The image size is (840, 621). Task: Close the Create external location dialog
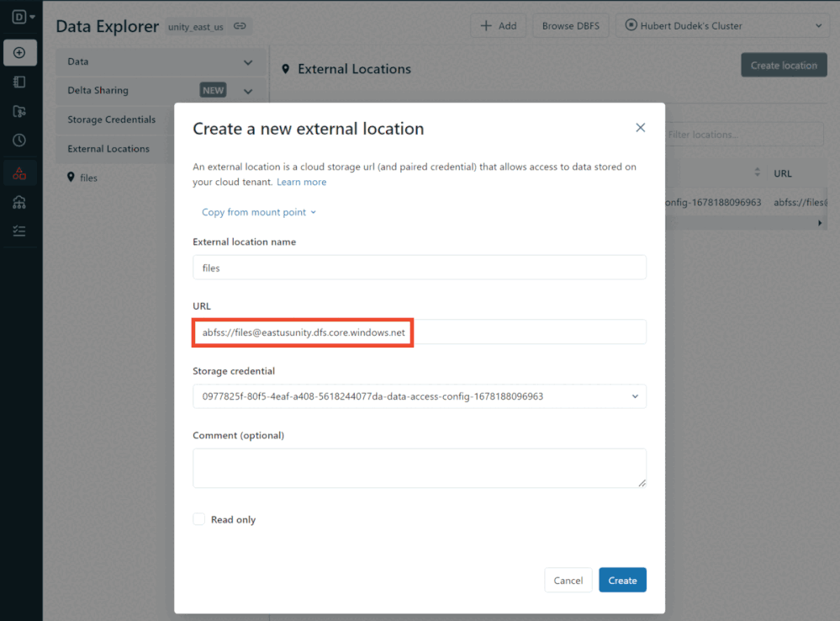(x=640, y=128)
